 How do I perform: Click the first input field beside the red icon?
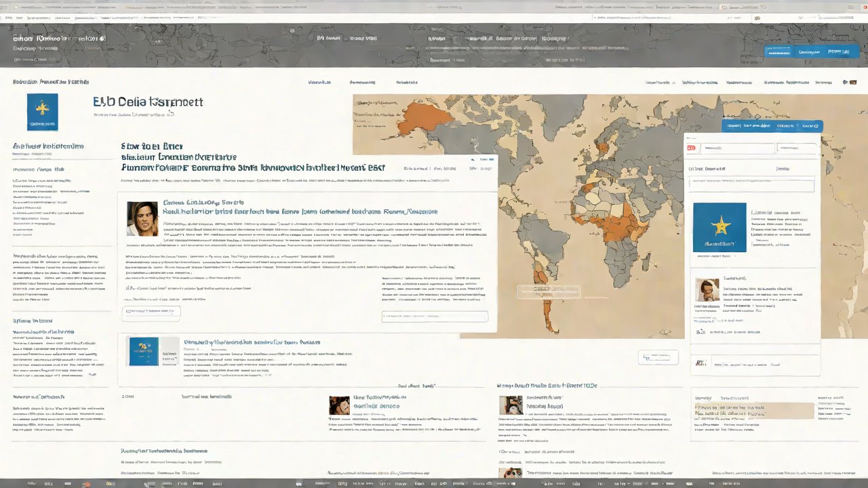click(x=737, y=148)
